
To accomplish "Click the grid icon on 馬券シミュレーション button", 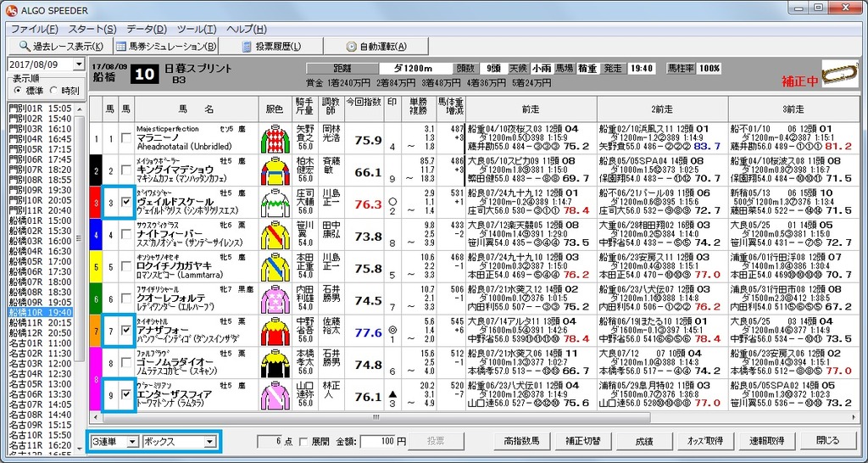I will pos(121,46).
